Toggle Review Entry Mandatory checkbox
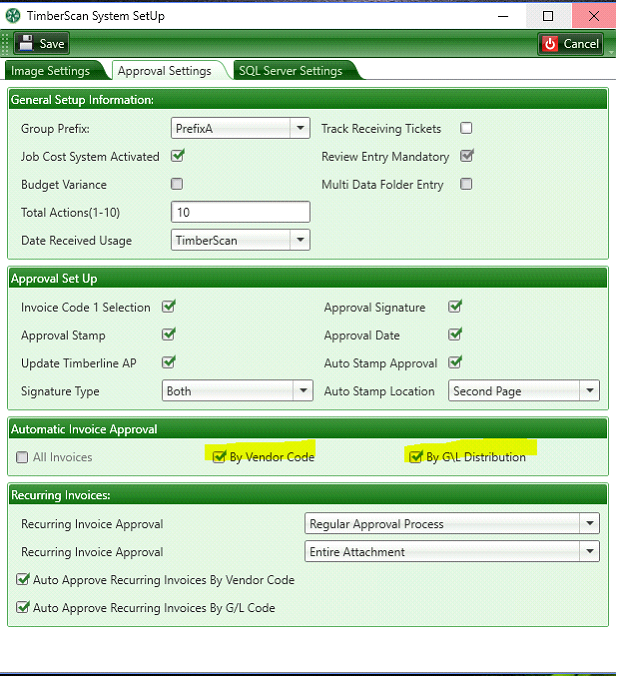 [467, 156]
